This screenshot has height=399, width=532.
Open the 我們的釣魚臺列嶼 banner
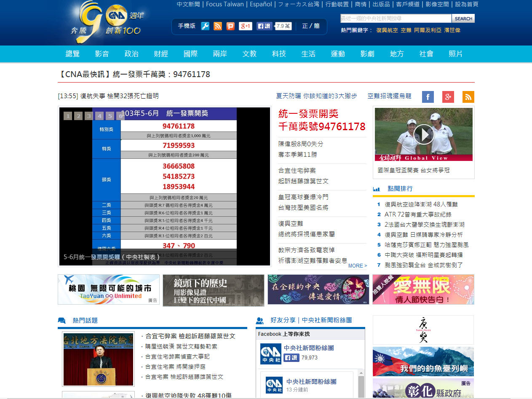(423, 362)
